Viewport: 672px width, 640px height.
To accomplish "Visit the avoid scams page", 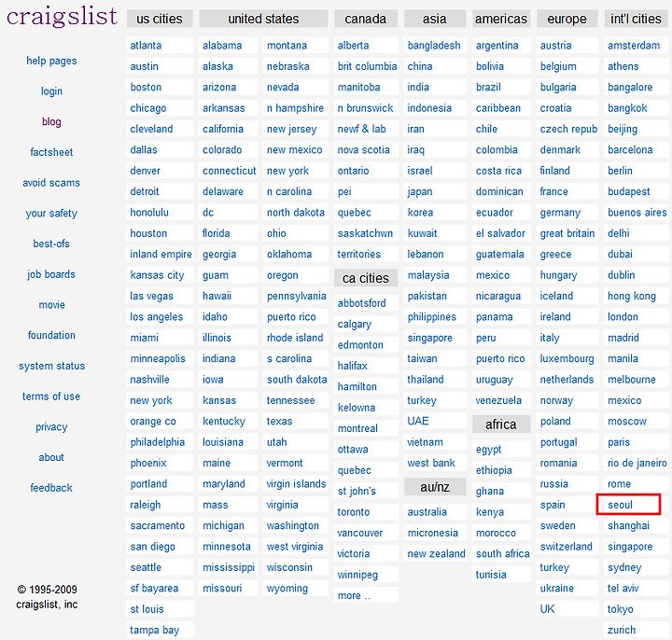I will point(51,183).
